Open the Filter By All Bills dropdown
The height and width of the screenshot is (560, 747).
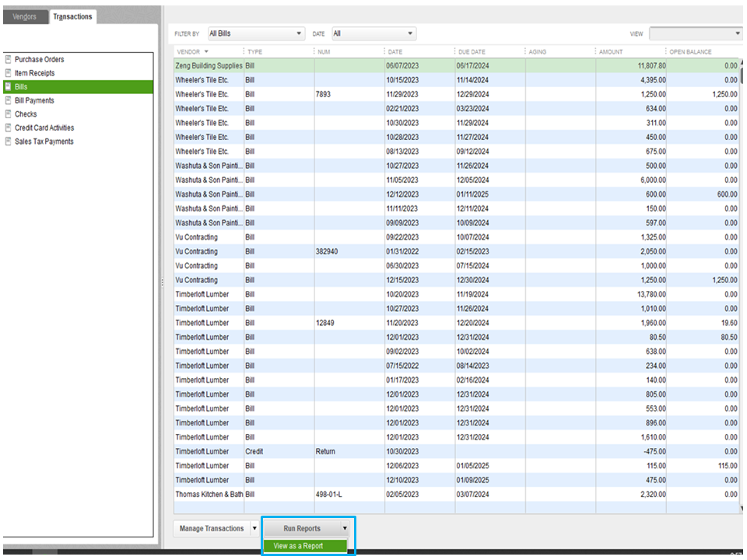coord(255,33)
